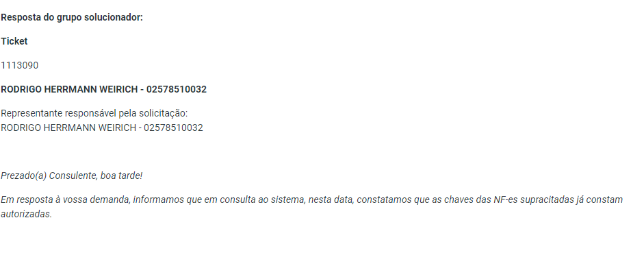Viewport: 644px width, 255px height.
Task: Click the bold RODRIGO HERRMANN WEIRICH name
Action: point(69,89)
